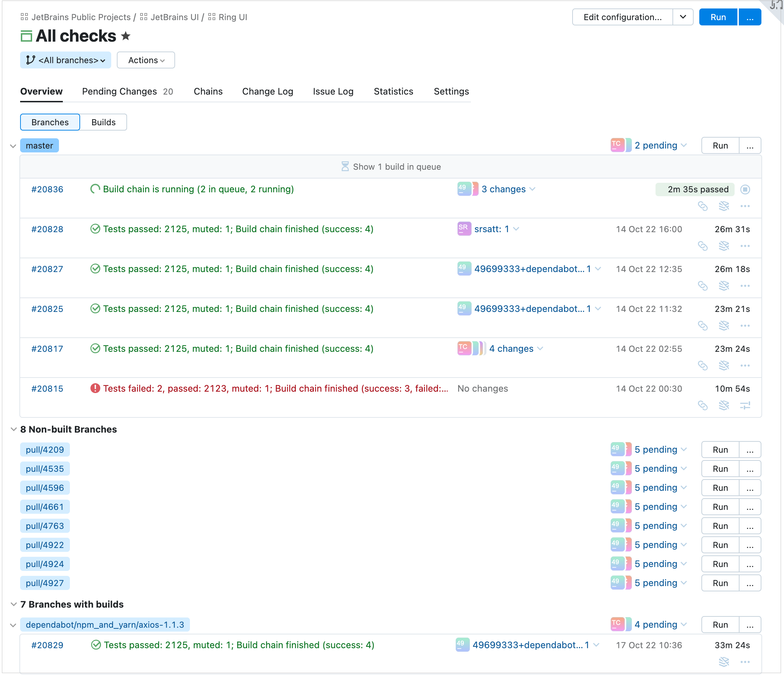Click the favorite star next to All checks

pyautogui.click(x=126, y=36)
